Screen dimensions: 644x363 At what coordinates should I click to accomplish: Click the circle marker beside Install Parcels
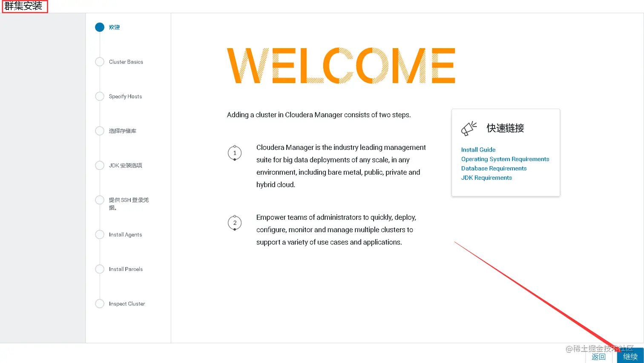(x=100, y=269)
